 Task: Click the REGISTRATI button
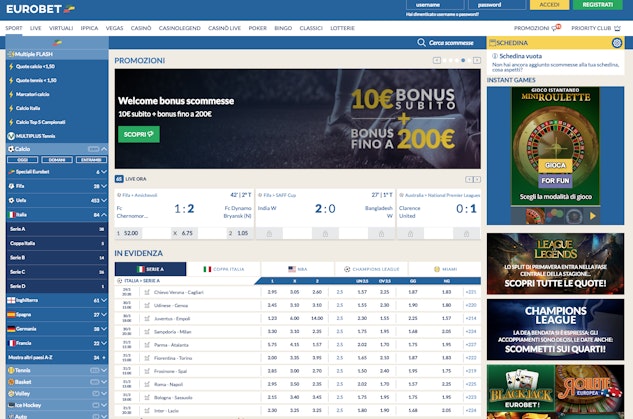pos(597,4)
